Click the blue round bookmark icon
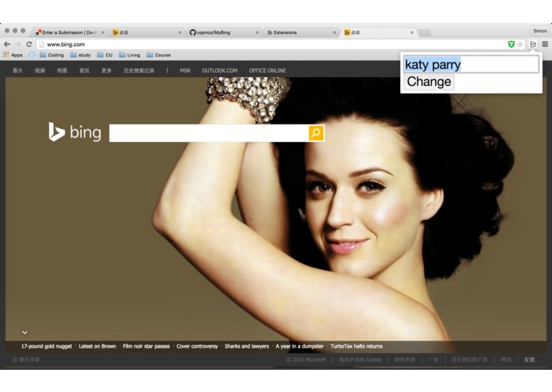552x392 pixels. click(x=32, y=55)
